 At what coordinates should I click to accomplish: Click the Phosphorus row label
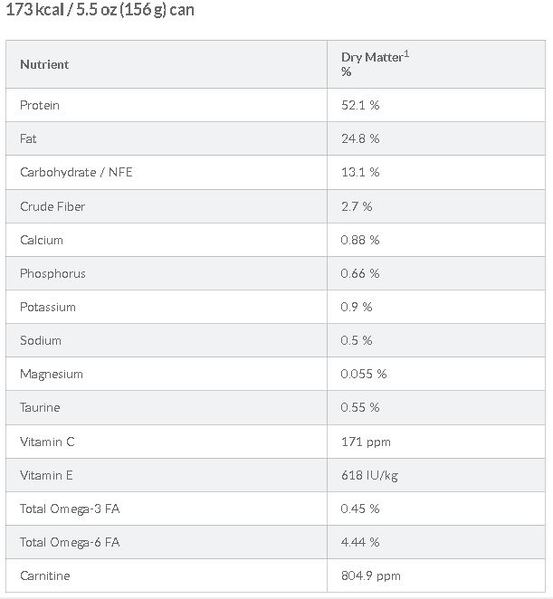53,274
